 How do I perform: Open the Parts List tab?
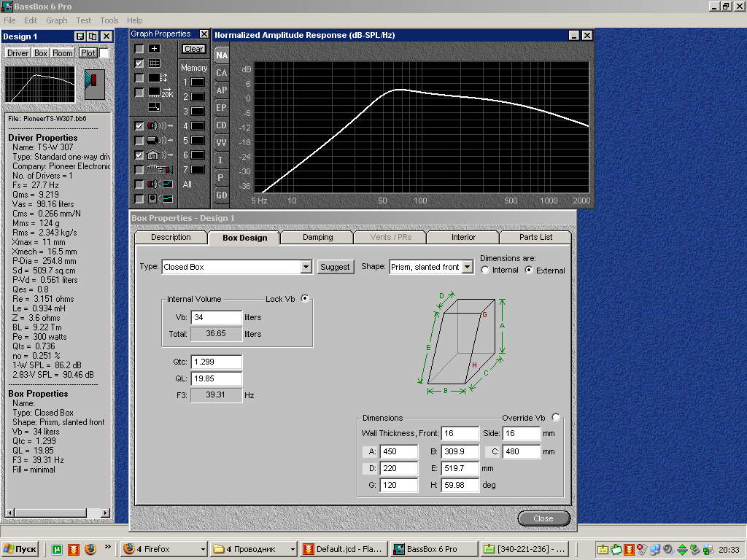[x=535, y=238]
